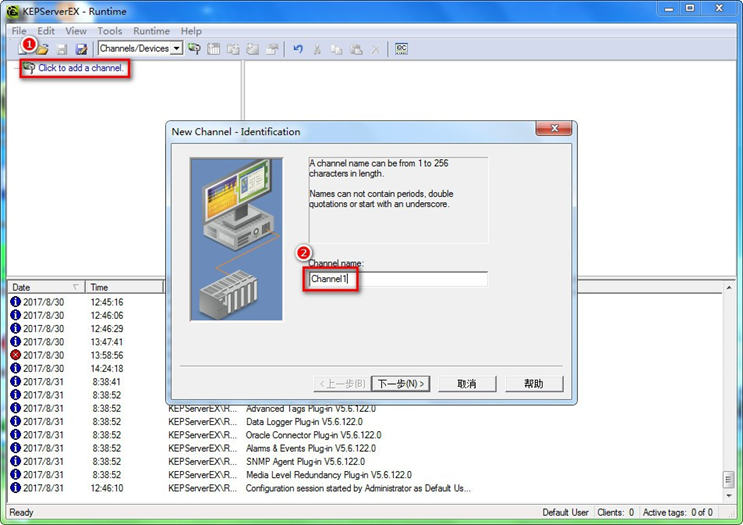Click the event log scrollbar down arrow
The image size is (743, 525).
(x=729, y=496)
